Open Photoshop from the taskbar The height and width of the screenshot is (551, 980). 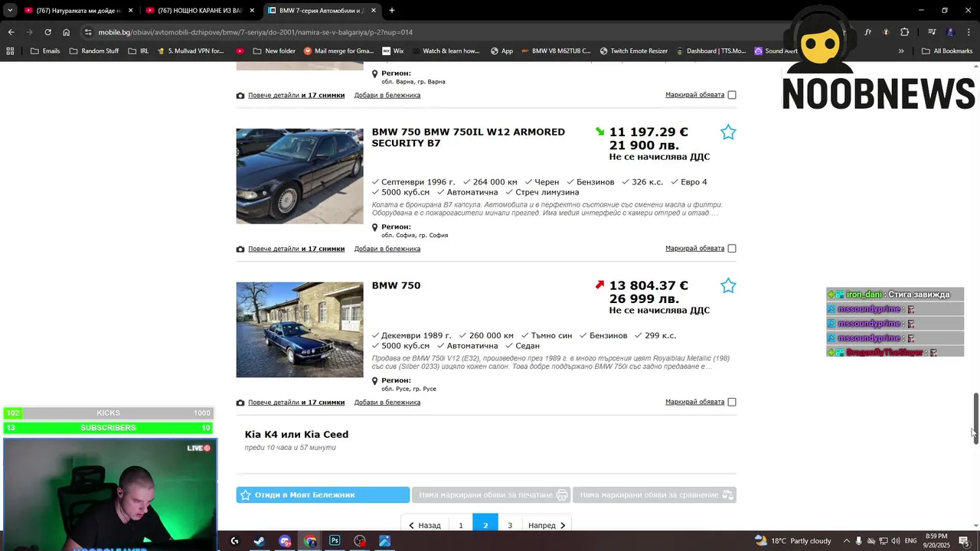pos(335,541)
